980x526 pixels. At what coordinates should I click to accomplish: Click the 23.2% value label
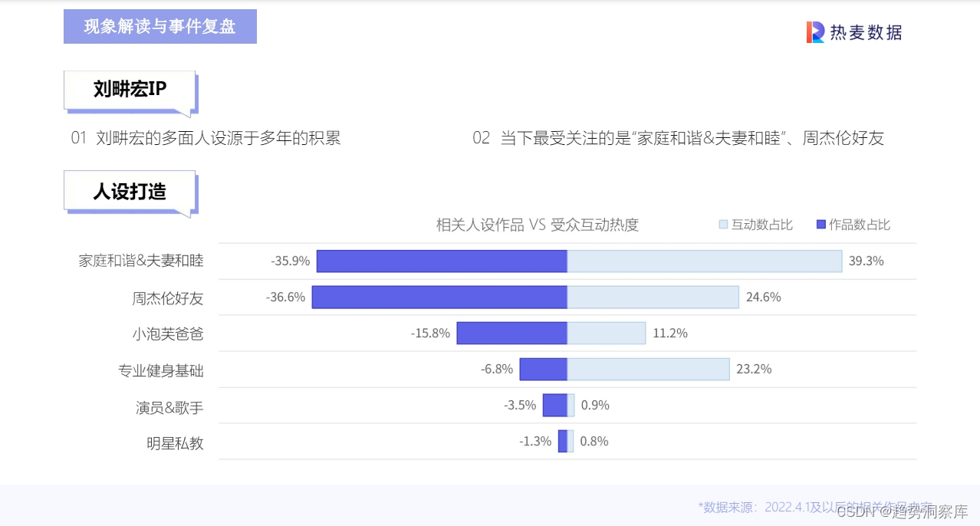tap(754, 370)
